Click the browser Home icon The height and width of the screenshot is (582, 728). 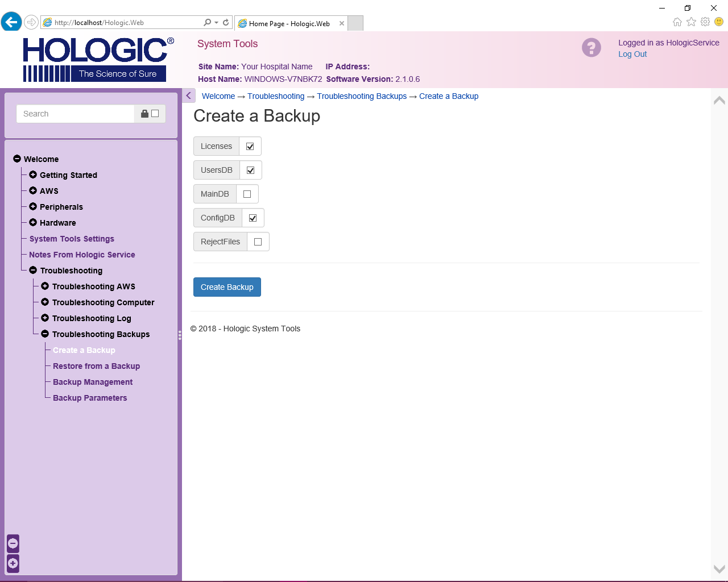pyautogui.click(x=677, y=22)
